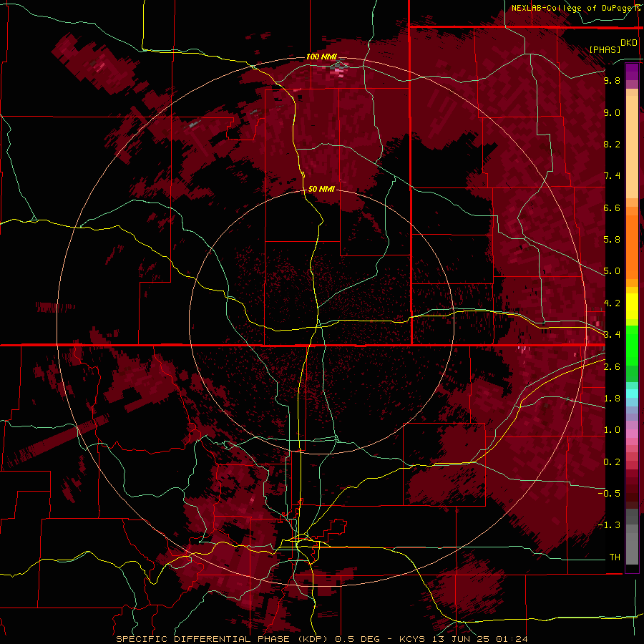Click the 100 NMI range ring label
This screenshot has width=644, height=644.
[x=321, y=57]
